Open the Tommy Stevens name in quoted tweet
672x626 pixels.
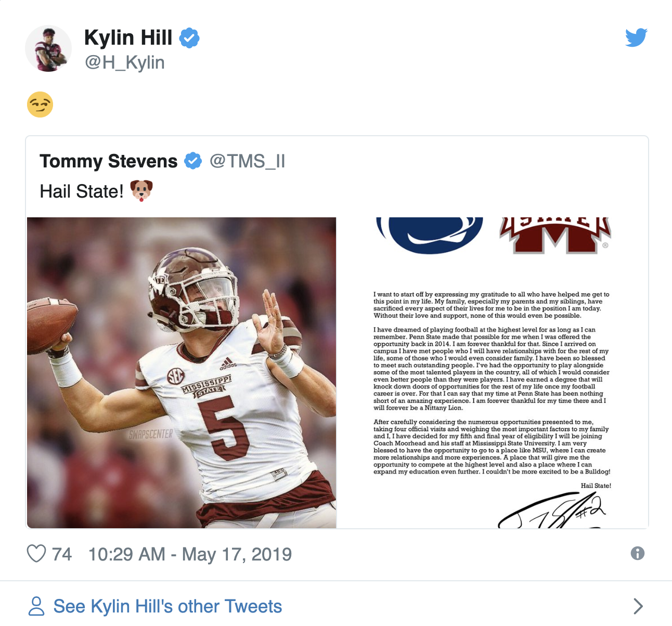pyautogui.click(x=109, y=161)
